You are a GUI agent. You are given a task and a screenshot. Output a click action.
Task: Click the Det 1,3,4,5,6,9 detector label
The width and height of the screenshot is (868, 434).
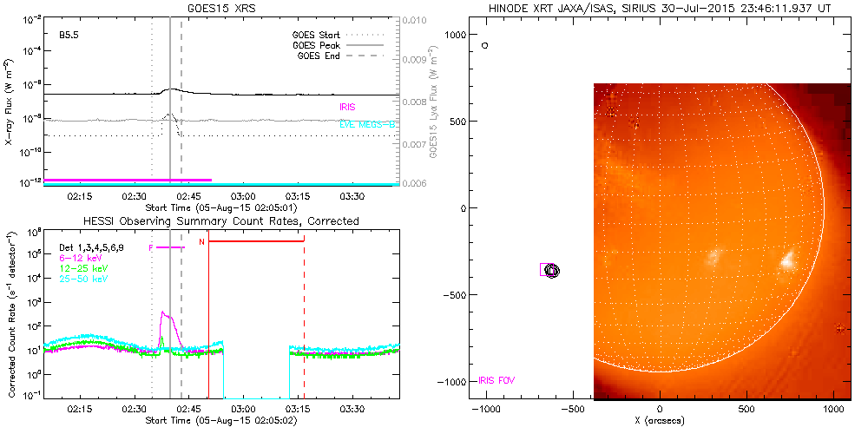point(95,247)
